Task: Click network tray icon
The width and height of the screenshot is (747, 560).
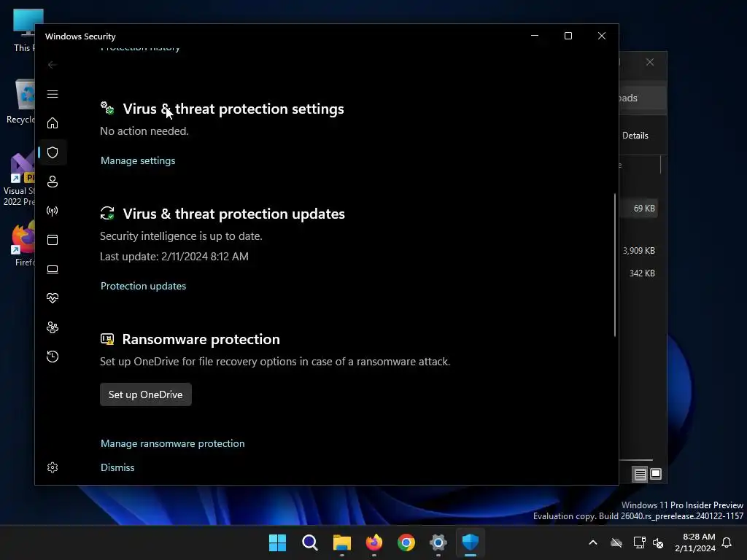Action: click(x=639, y=542)
